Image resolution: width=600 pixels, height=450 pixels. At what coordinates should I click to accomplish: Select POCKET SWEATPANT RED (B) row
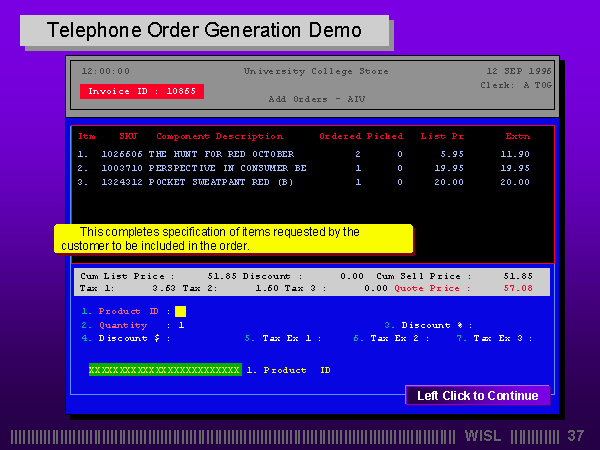pos(220,182)
